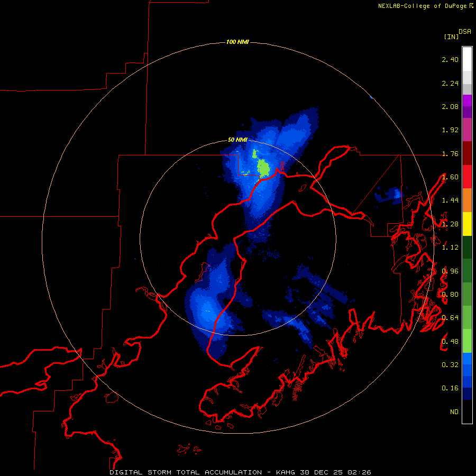Click the 0.16 legend value
Image resolution: width=476 pixels, height=476 pixels.
click(450, 388)
